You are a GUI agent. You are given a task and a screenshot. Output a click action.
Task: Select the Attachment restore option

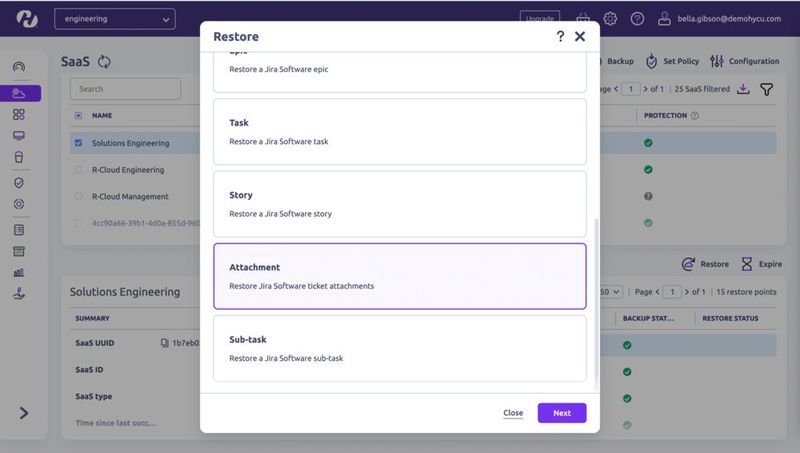pos(400,276)
